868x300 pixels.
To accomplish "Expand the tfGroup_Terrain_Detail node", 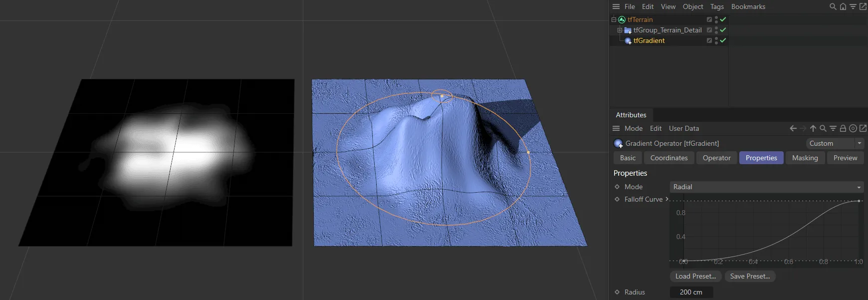I will 620,30.
